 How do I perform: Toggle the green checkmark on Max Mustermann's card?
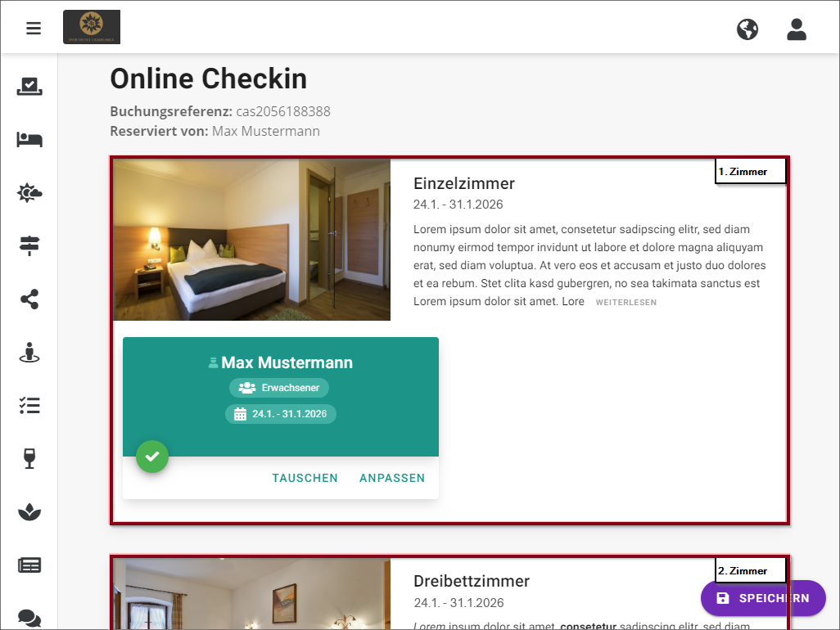152,457
